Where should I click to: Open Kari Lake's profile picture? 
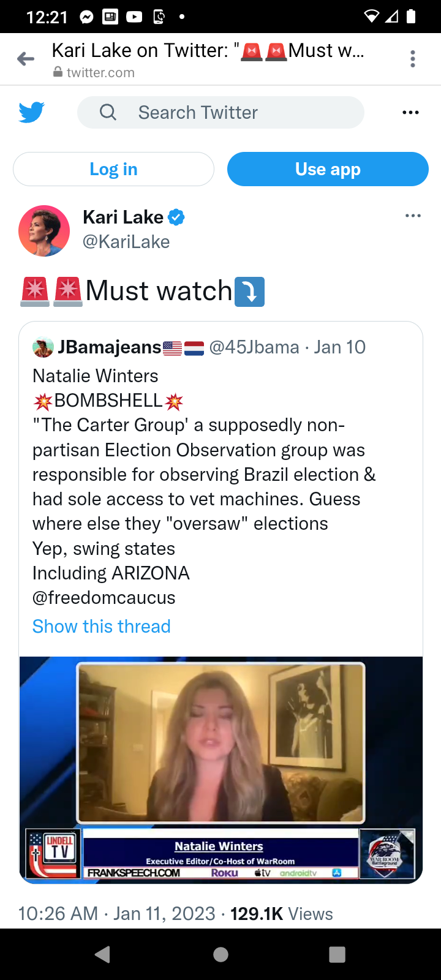tap(44, 231)
